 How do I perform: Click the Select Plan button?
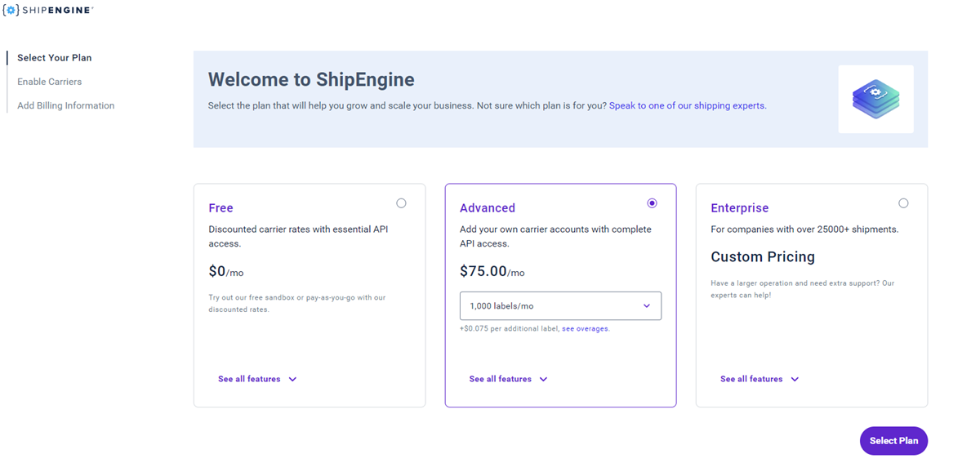tap(893, 441)
